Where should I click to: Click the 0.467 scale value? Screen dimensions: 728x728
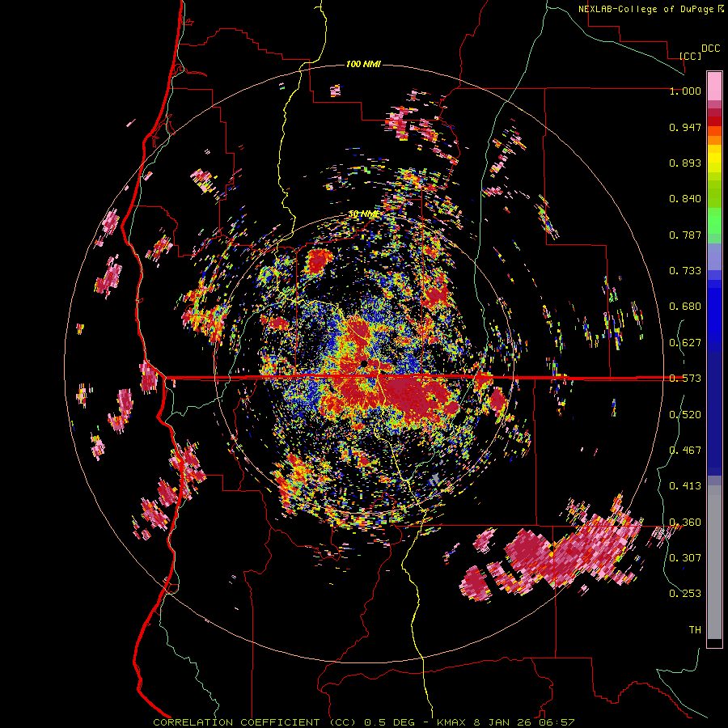(685, 451)
